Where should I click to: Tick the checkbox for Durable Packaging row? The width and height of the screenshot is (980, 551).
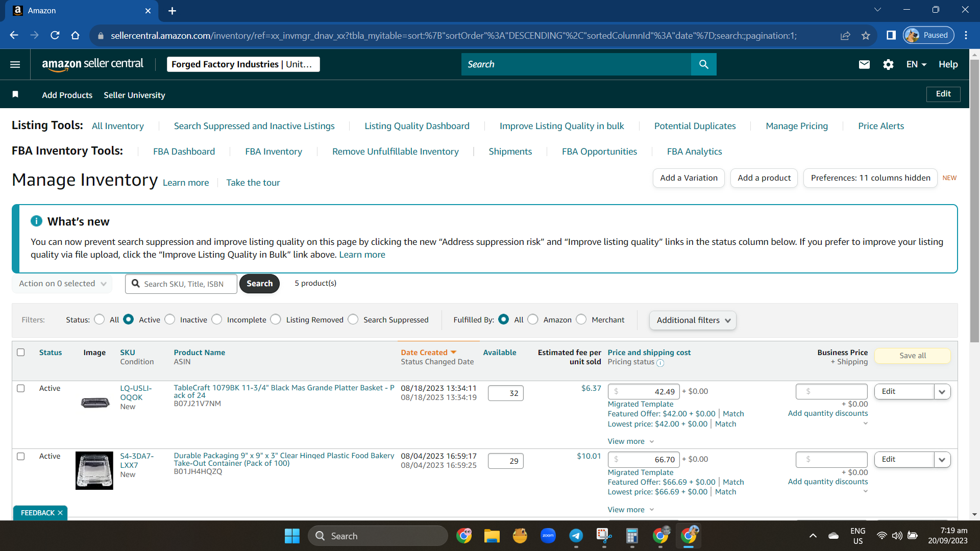point(21,456)
